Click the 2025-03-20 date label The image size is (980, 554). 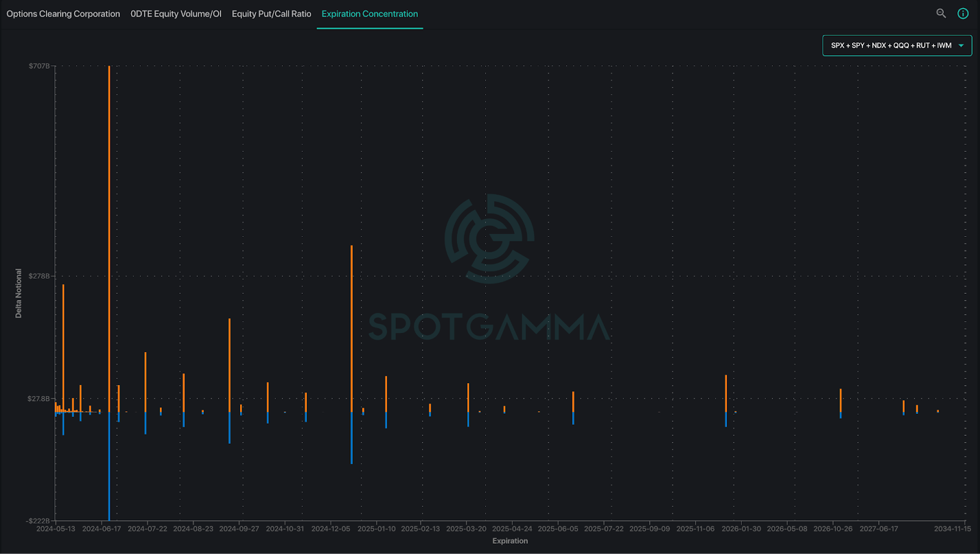466,529
